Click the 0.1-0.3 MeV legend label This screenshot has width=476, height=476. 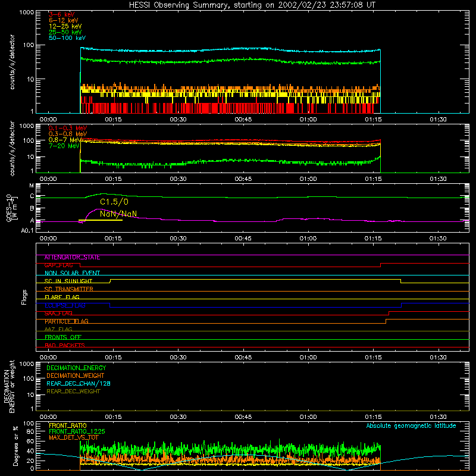click(x=68, y=128)
